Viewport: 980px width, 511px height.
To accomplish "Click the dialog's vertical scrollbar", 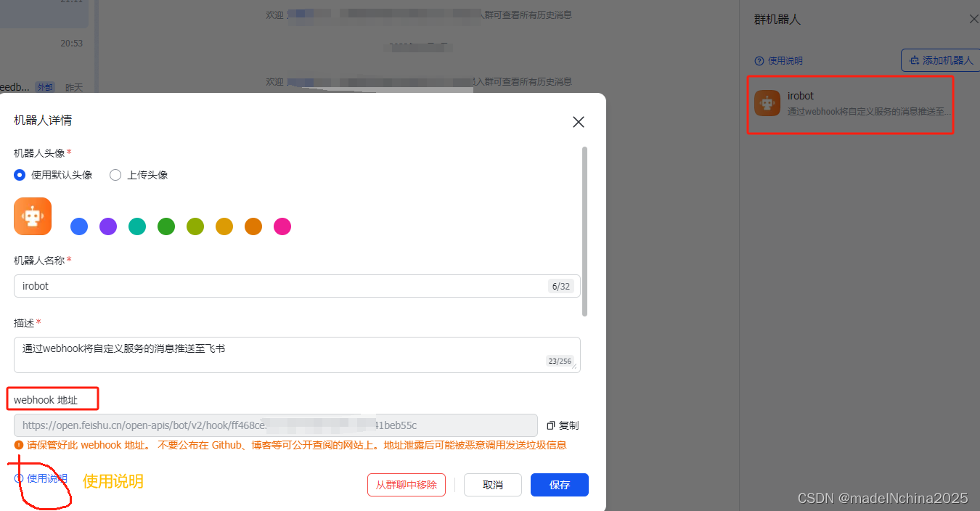I will [x=585, y=232].
